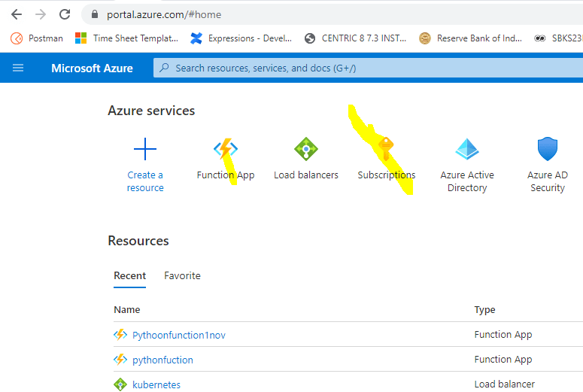Viewport: 583px width, 392px height.
Task: Click the Create a resource plus icon
Action: click(x=145, y=149)
